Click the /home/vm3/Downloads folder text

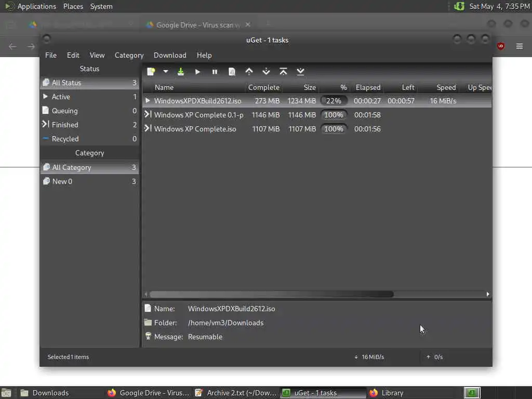click(225, 323)
